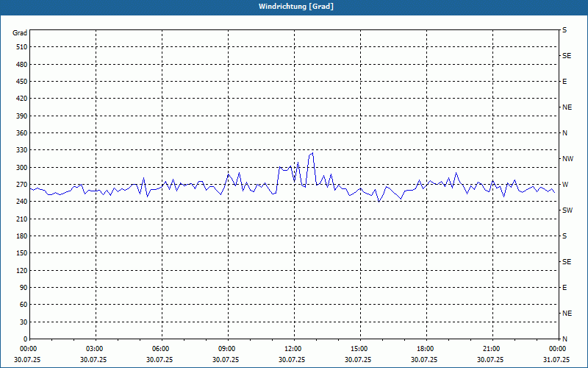
Task: Select the 270 y-axis value
Action: click(x=22, y=185)
